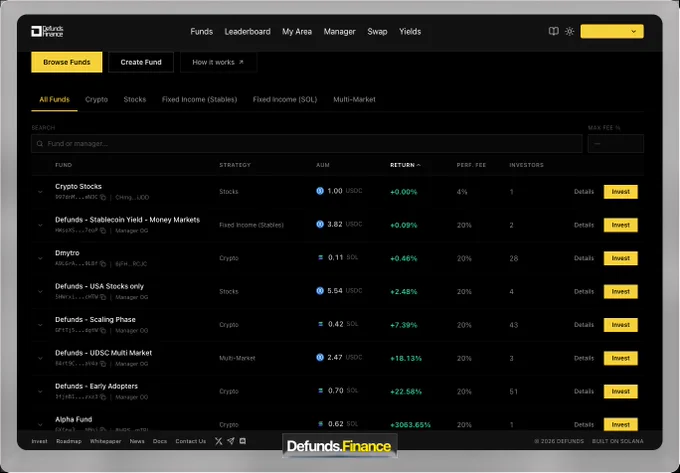
Task: Open Details for Dmytro fund
Action: (584, 258)
